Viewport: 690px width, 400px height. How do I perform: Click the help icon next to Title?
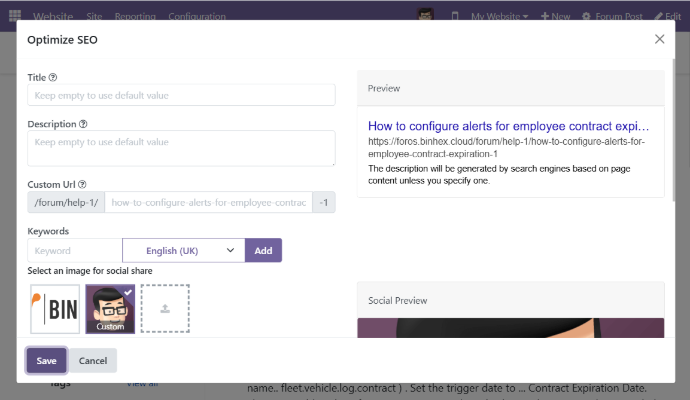53,77
